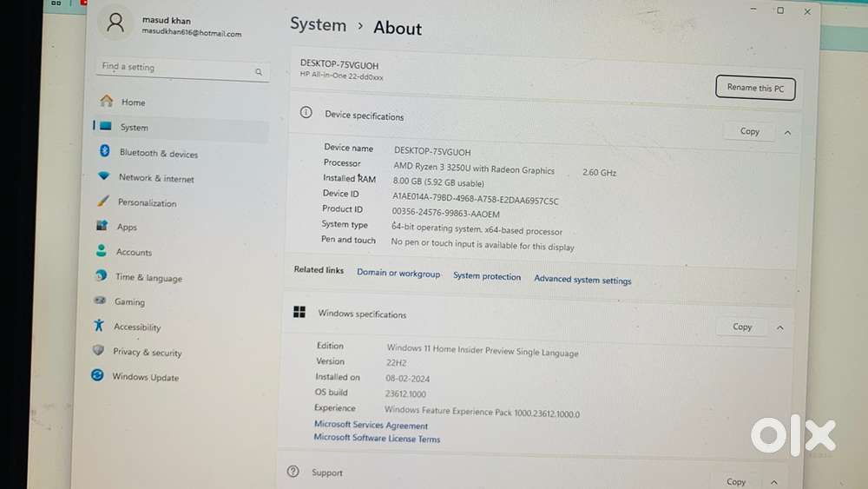Open Bluetooth & devices icon
The image size is (868, 489).
(x=105, y=150)
